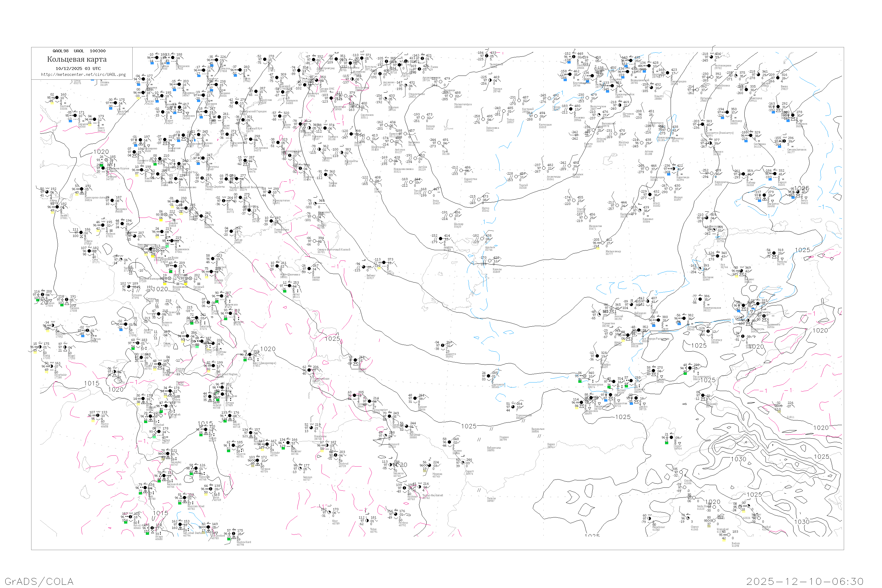The width and height of the screenshot is (882, 588).
Task: Select the Эльтон 34476 station circle
Action: [245, 161]
